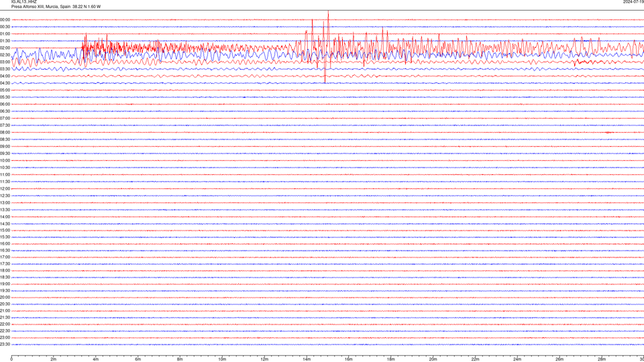The height and width of the screenshot is (362, 644).
Task: Click the 16m tick on the time axis
Action: point(349,359)
